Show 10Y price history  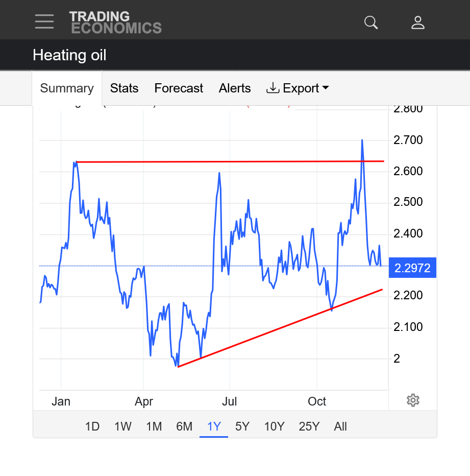274,426
